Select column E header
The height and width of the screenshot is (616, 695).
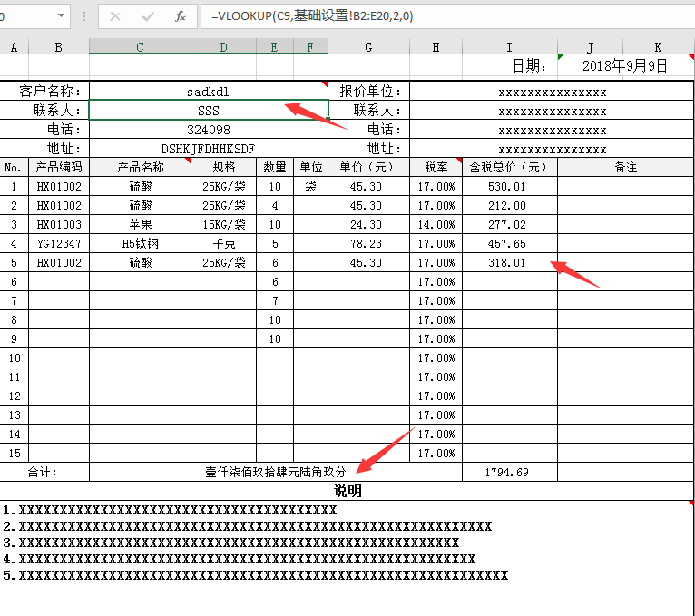point(275,47)
